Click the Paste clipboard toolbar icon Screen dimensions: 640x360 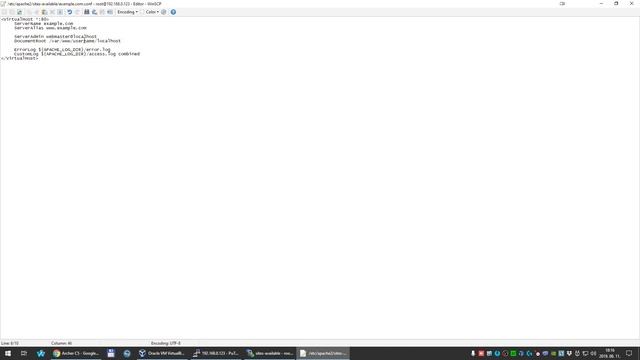(44, 12)
